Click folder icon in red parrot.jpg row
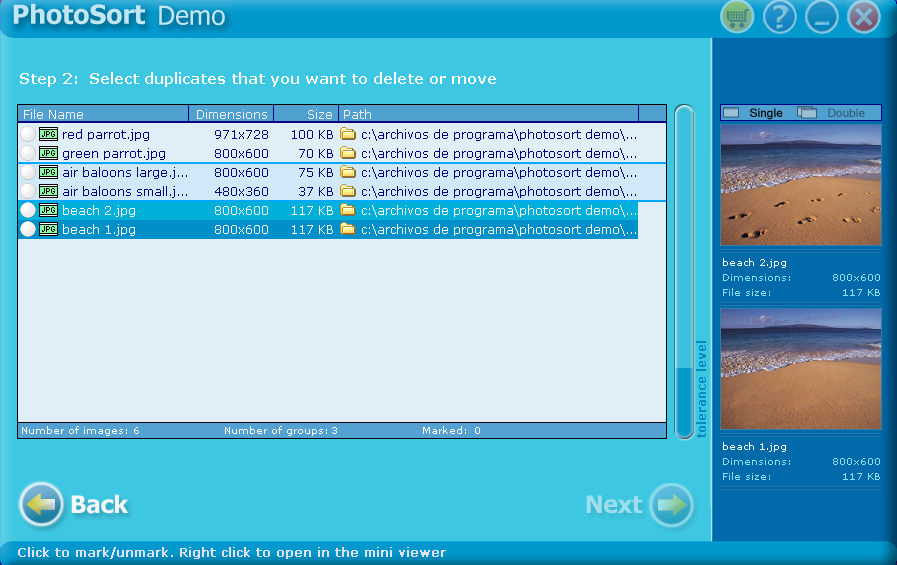897x565 pixels. tap(348, 134)
